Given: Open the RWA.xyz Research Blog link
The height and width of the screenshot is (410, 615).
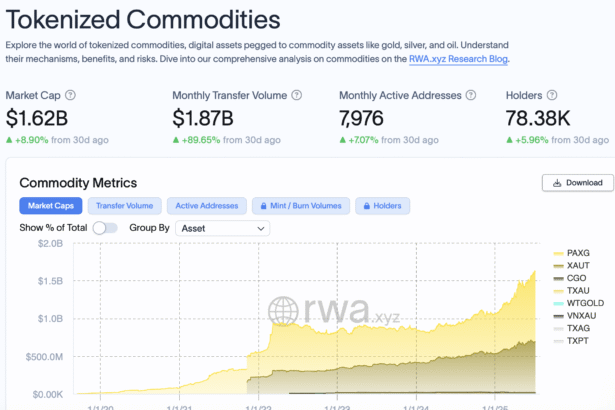Looking at the screenshot, I should 459,60.
